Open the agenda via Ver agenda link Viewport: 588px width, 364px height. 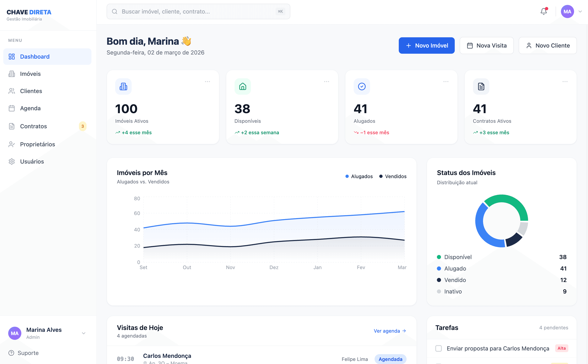(x=390, y=331)
